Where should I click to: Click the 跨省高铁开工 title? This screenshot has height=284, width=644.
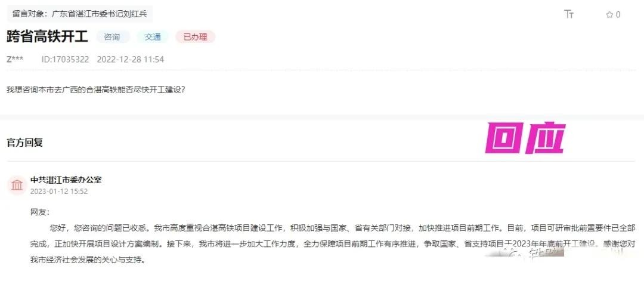click(x=48, y=36)
